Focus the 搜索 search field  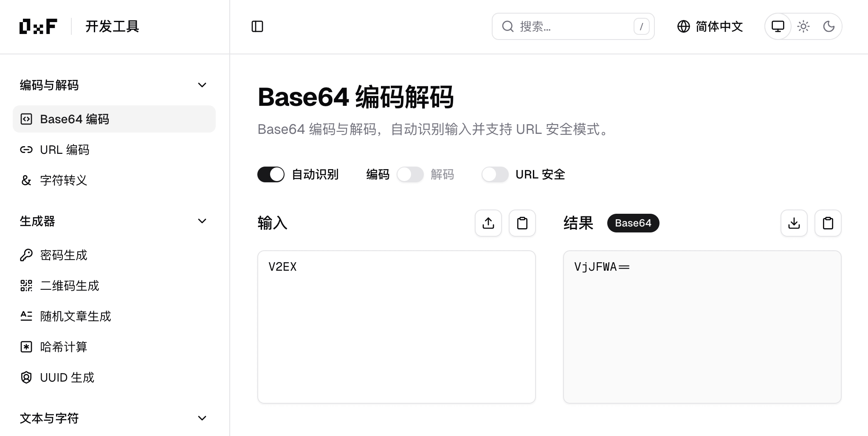pos(572,26)
